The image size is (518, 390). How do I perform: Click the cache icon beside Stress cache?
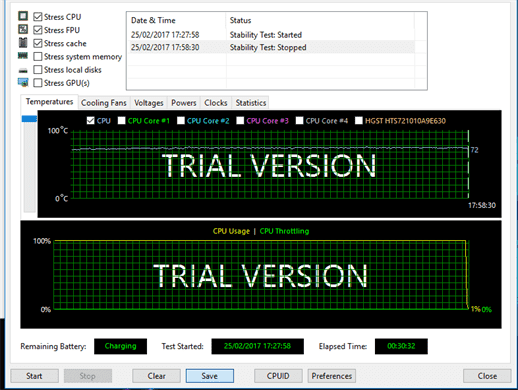pos(23,43)
